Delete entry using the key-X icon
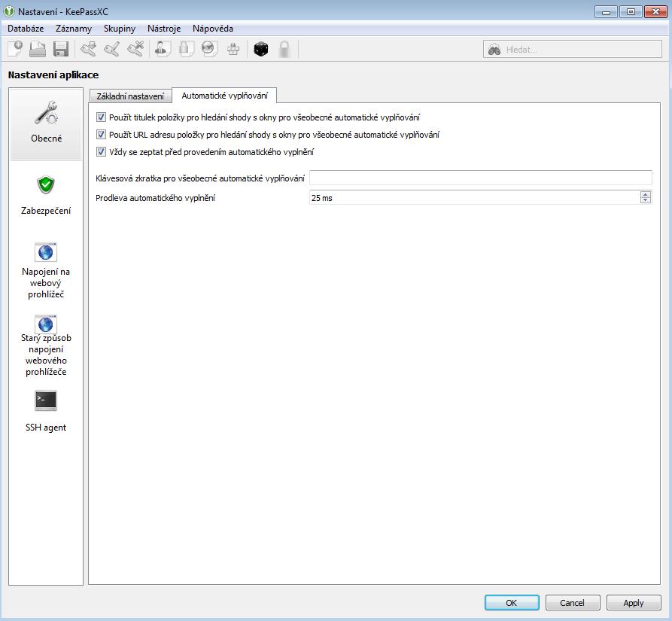 click(135, 49)
